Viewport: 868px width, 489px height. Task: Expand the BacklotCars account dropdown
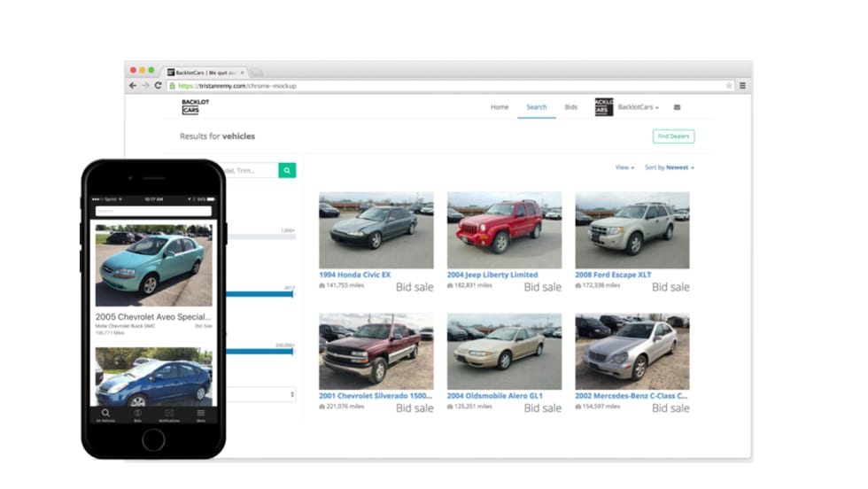click(x=638, y=107)
